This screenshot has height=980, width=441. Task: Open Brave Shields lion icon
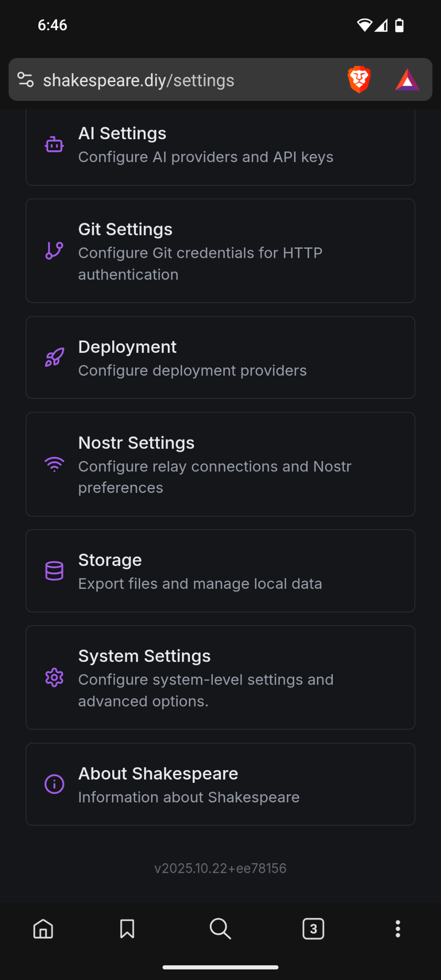pyautogui.click(x=359, y=80)
